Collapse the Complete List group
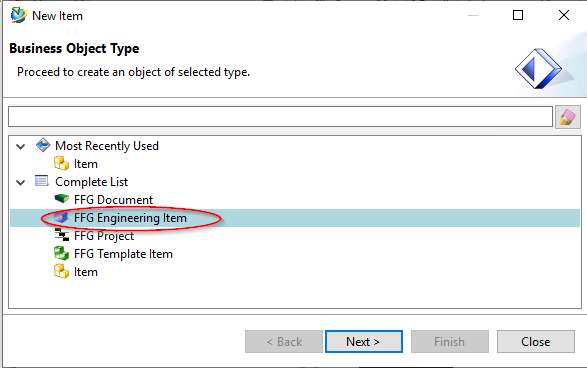This screenshot has height=368, width=587. pos(21,182)
